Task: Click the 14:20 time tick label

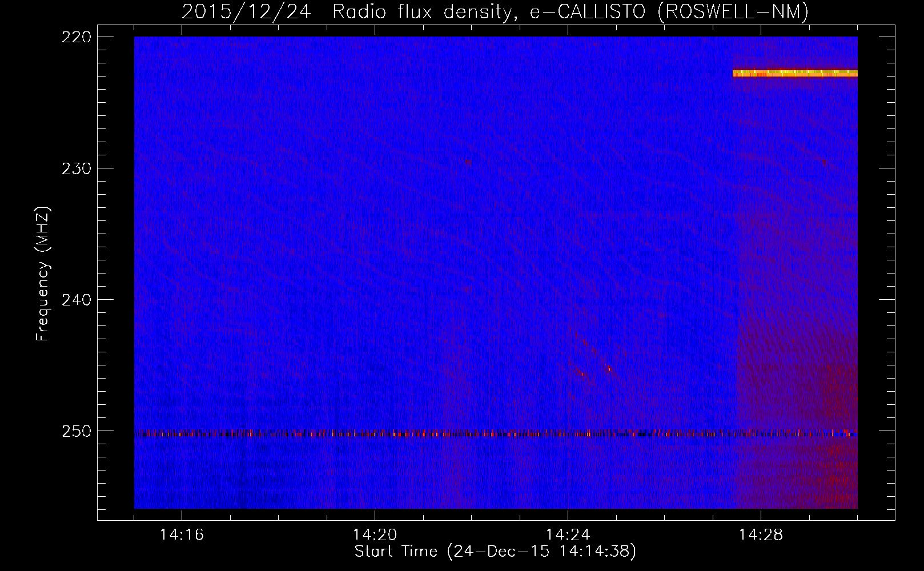Action: pos(375,535)
